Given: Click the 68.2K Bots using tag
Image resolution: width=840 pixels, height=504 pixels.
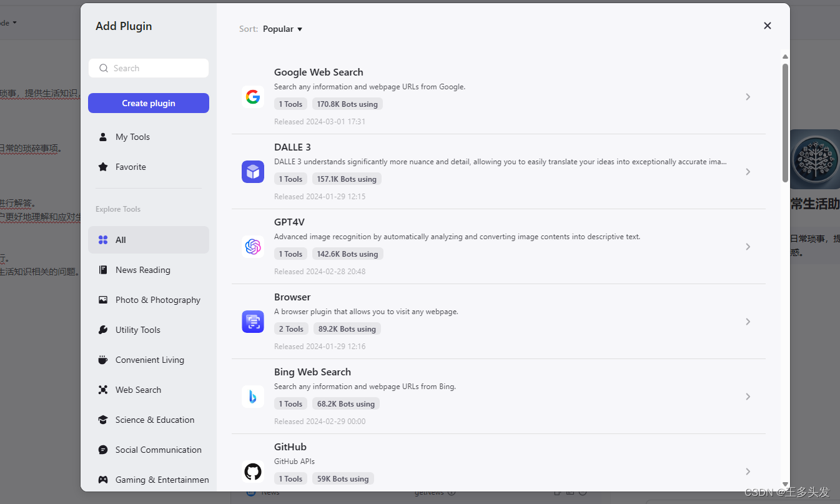Looking at the screenshot, I should 346,404.
